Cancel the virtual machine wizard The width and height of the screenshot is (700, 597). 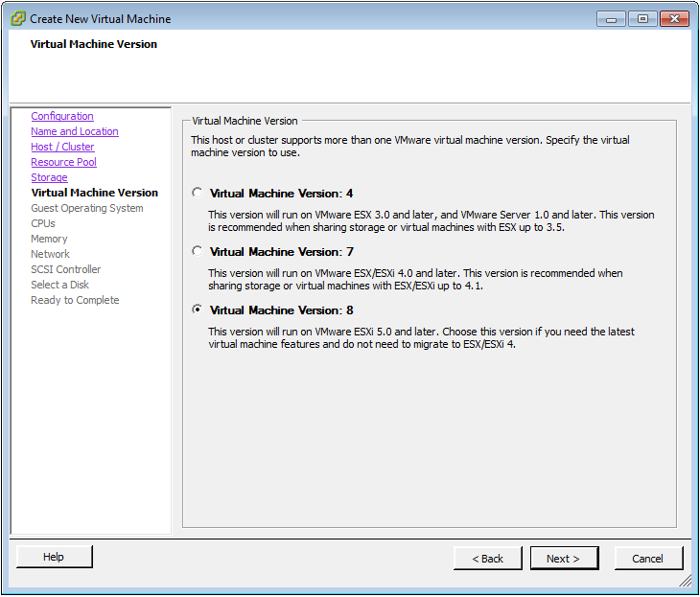[648, 558]
